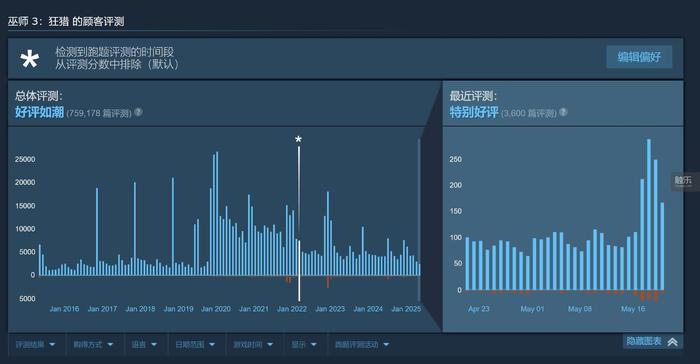Image resolution: width=700 pixels, height=364 pixels.
Task: Click the large asterisk icon in the off-topic notice
Action: [x=29, y=59]
